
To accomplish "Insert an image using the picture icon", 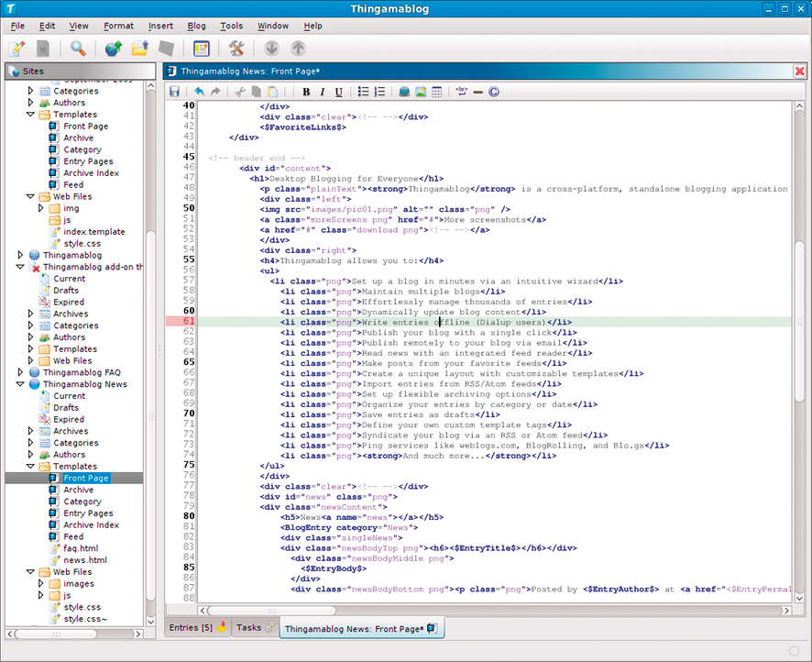I will [421, 92].
